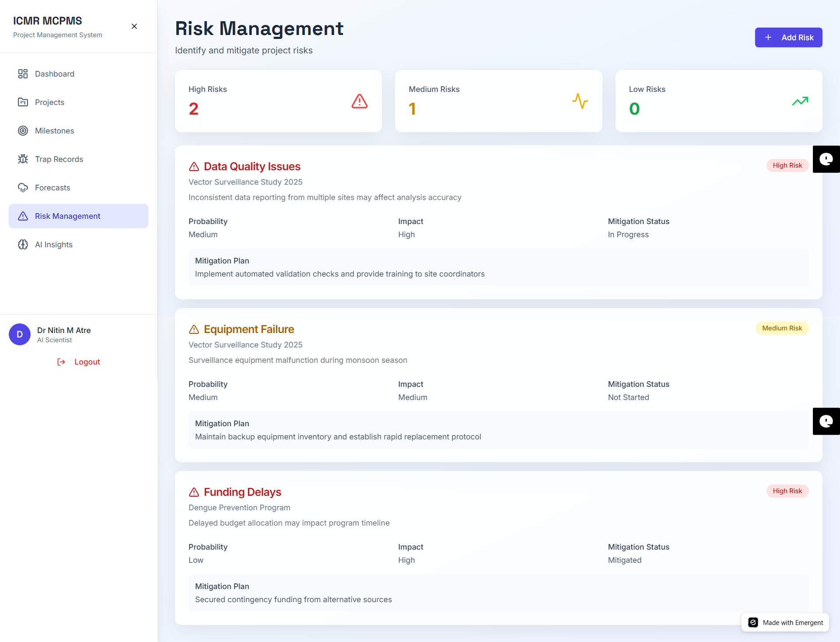Click the Milestones target icon
The height and width of the screenshot is (642, 840).
23,131
